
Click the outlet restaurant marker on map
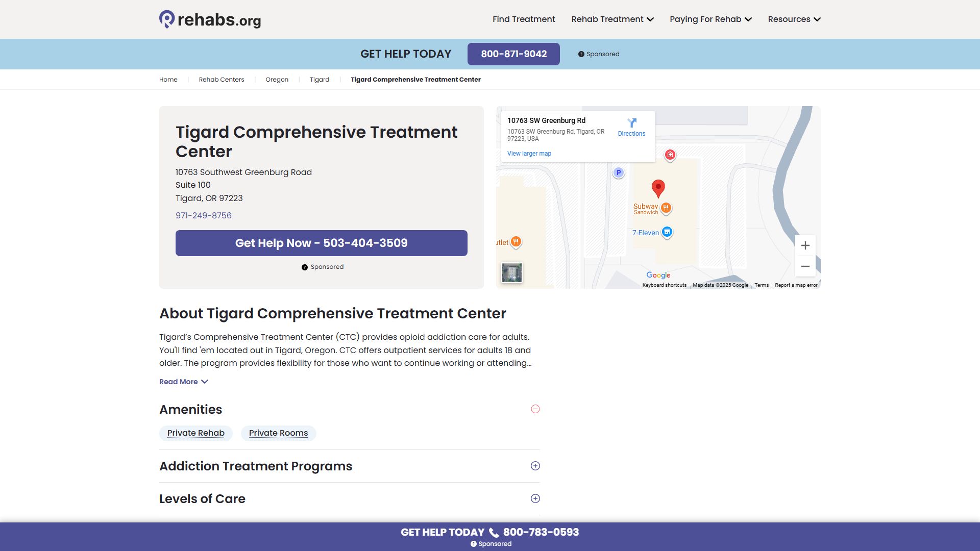516,242
